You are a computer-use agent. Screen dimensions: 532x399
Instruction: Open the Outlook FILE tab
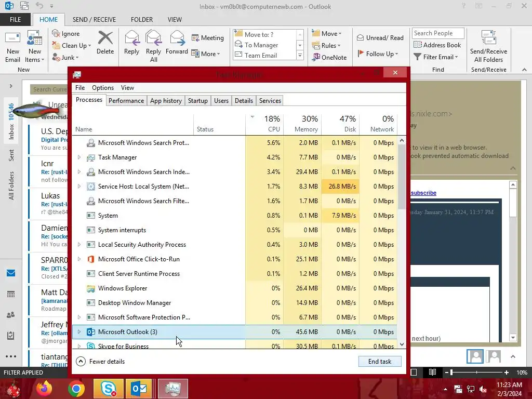point(15,20)
